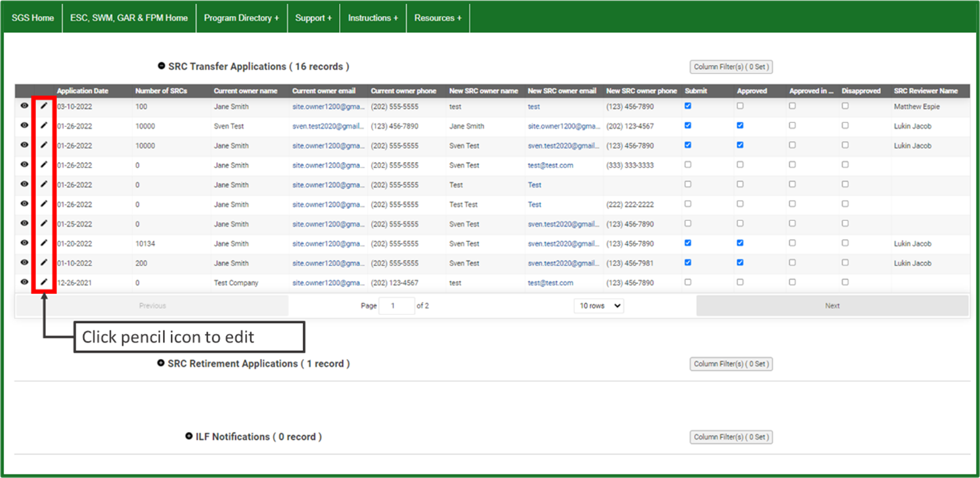View the 12-26-2021 Test Company record
The image size is (980, 478).
point(24,281)
